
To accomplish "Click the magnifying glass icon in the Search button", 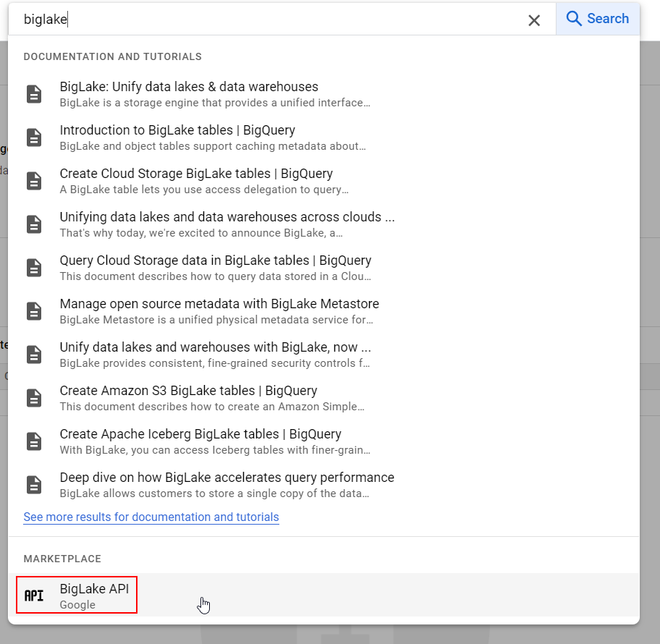I will [x=574, y=19].
